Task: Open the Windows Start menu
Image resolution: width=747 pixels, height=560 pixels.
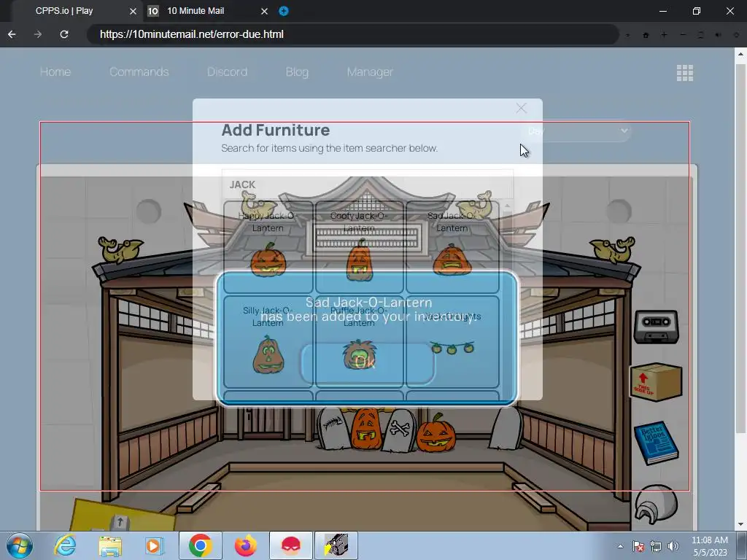Action: point(20,545)
